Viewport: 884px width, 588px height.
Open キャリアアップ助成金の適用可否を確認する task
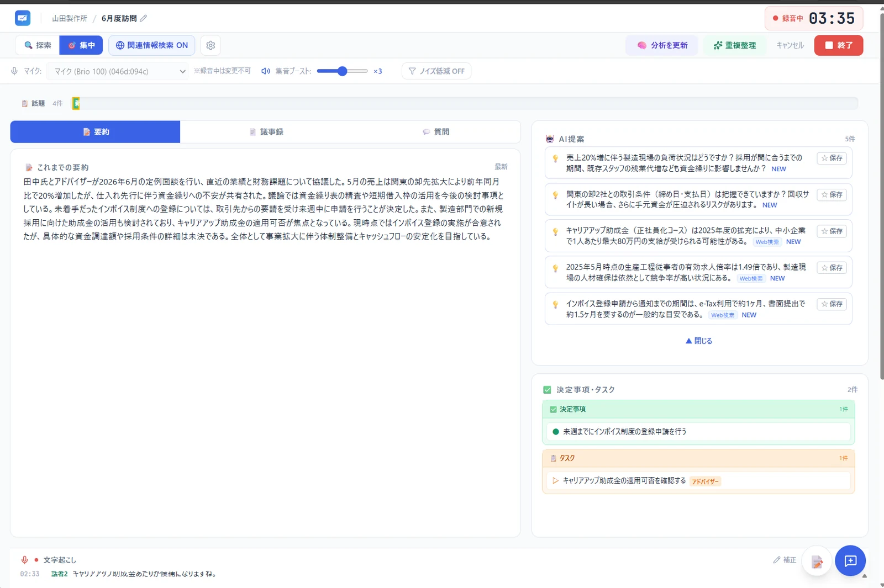(698, 481)
